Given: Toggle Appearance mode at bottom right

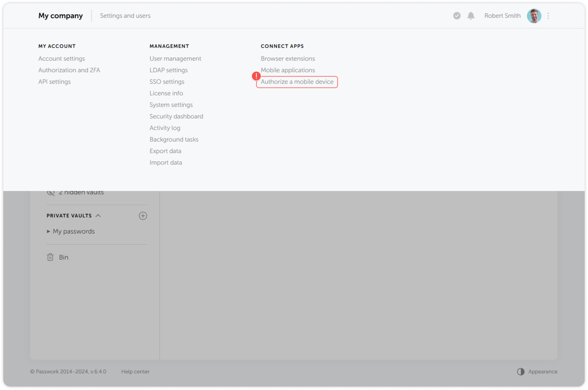Looking at the screenshot, I should (537, 371).
